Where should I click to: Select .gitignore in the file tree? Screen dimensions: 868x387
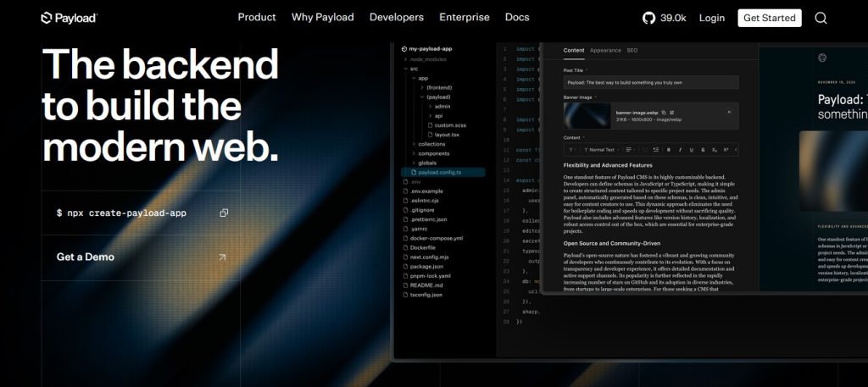point(419,210)
